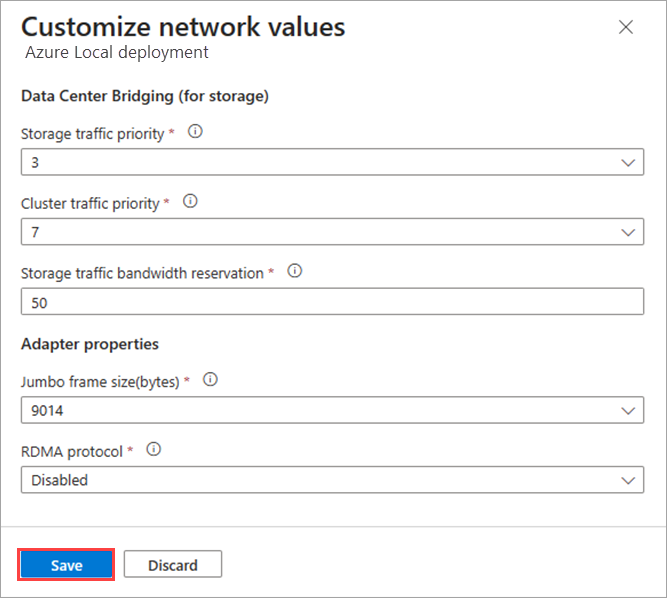
Task: Click info icon next to Cluster traffic priority
Action: [x=190, y=202]
